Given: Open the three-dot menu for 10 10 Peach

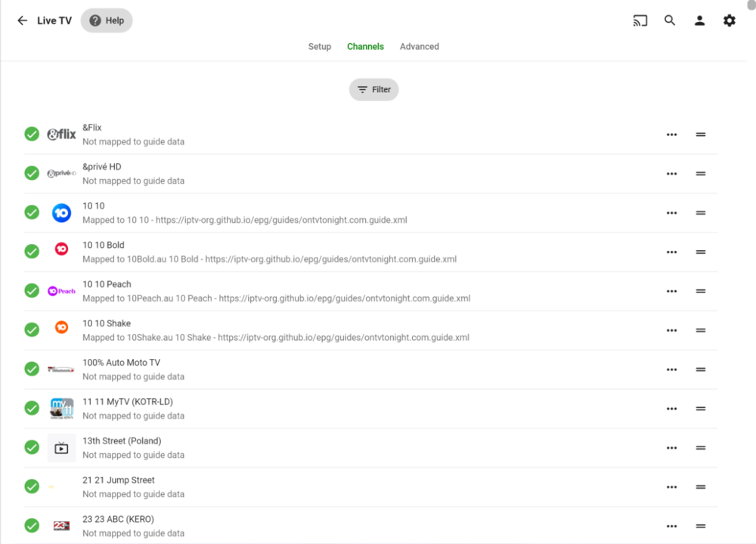Looking at the screenshot, I should (x=671, y=291).
